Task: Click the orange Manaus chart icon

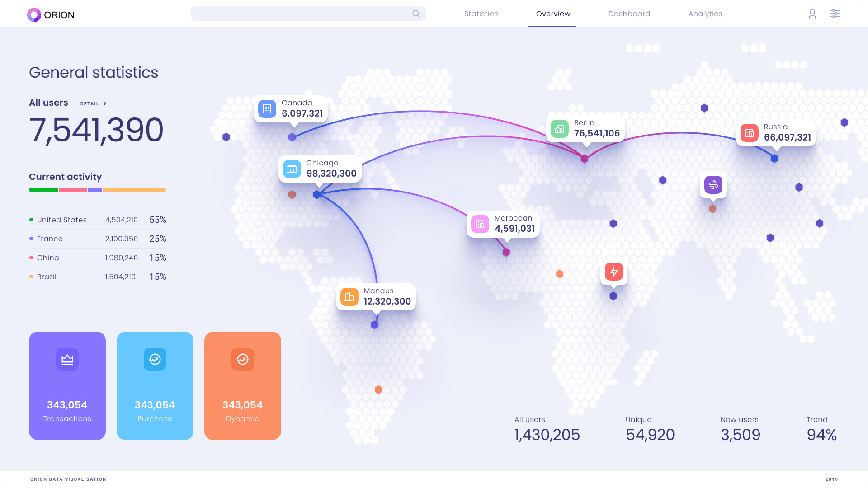Action: coord(349,297)
